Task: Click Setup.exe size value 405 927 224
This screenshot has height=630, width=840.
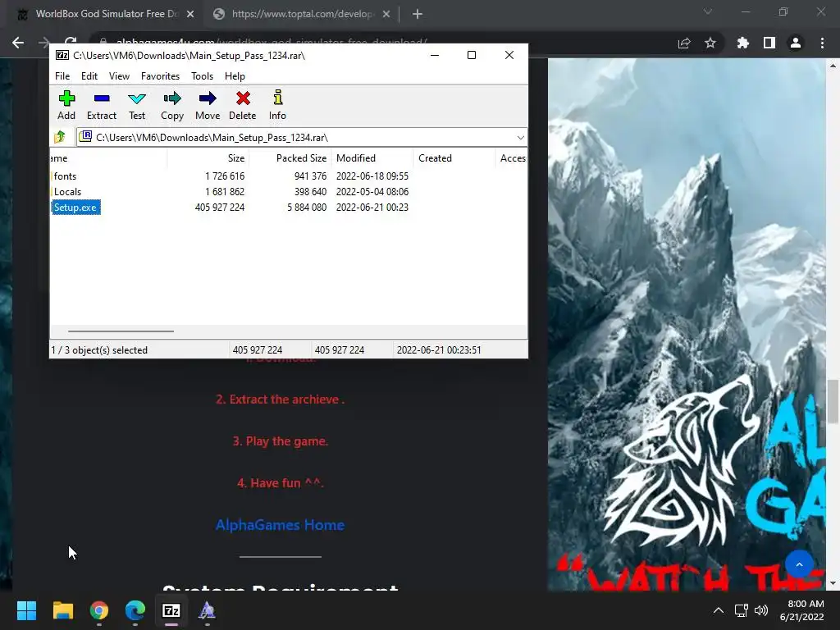Action: (220, 208)
